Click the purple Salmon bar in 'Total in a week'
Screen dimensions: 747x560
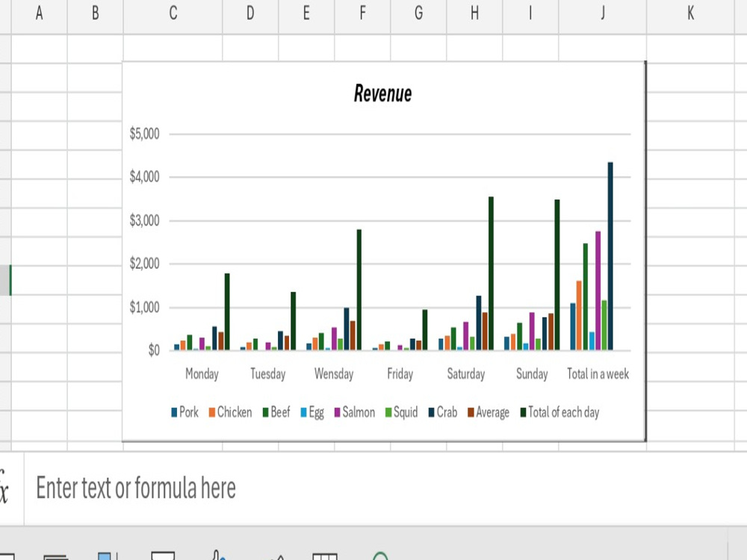point(598,291)
